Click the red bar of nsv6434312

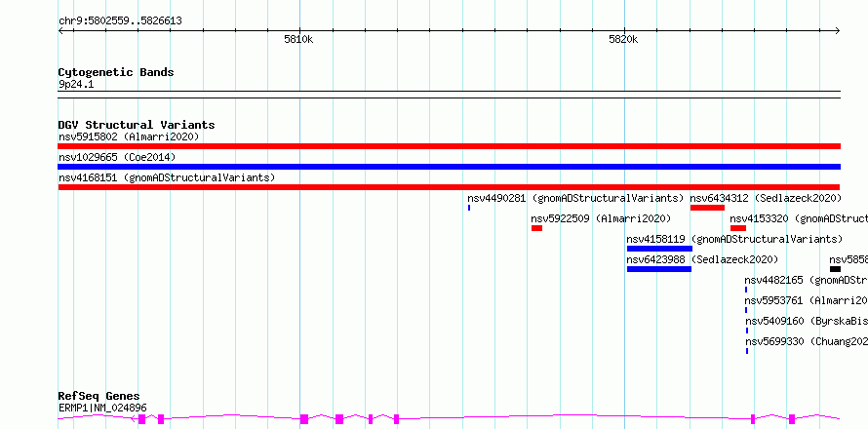coord(707,208)
